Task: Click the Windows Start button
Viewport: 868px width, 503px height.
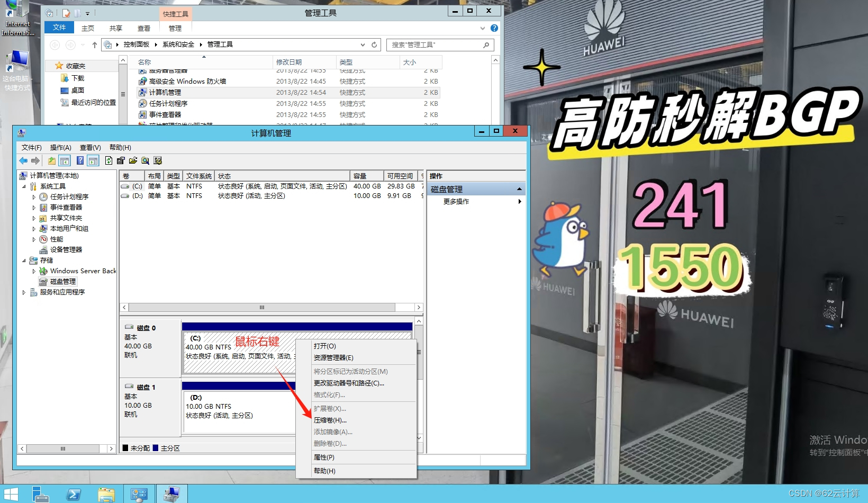Action: (11, 494)
